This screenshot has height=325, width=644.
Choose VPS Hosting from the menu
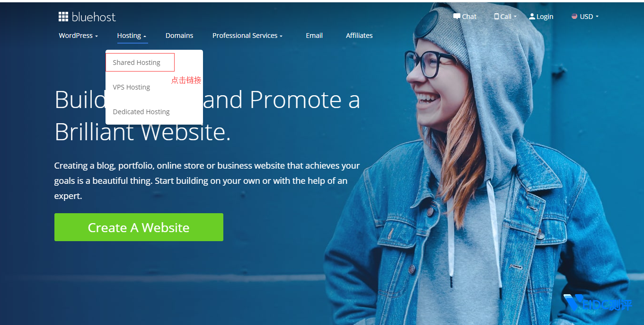(x=132, y=87)
